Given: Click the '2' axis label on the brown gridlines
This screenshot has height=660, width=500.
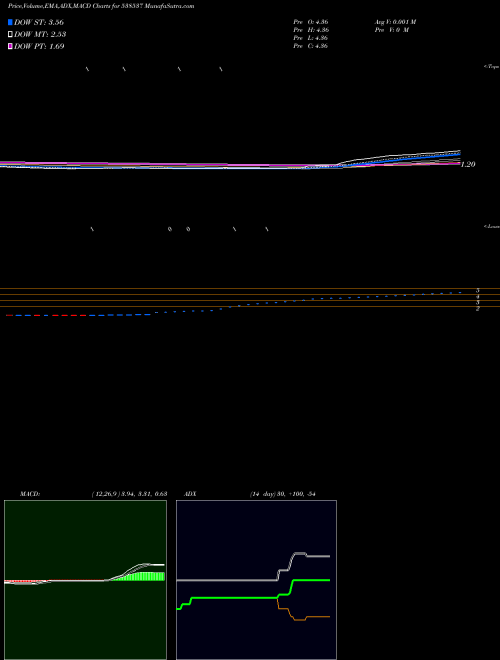Looking at the screenshot, I should click(x=478, y=309).
